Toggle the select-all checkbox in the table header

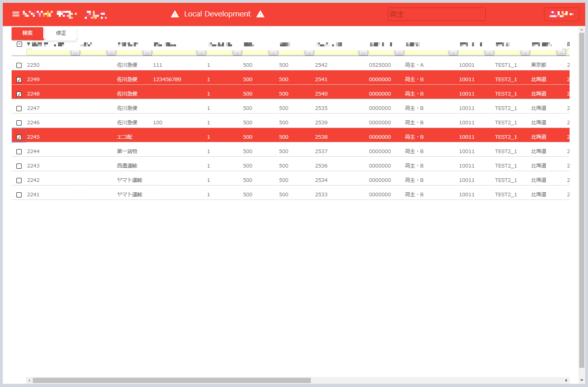(x=19, y=44)
